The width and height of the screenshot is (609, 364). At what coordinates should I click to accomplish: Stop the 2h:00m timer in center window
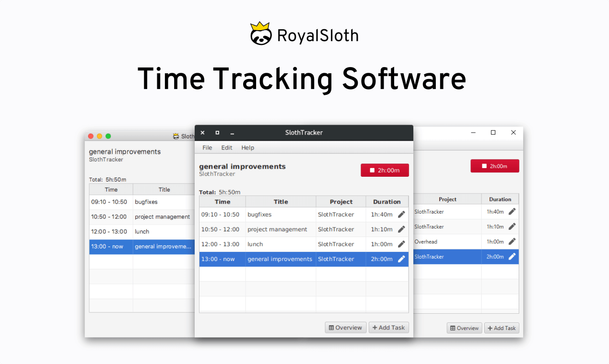[x=385, y=170]
